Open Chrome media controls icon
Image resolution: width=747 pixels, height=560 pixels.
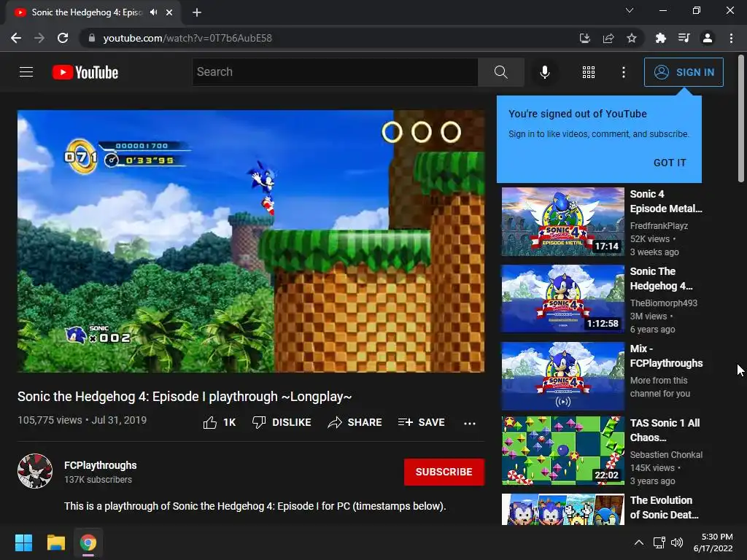coord(684,38)
